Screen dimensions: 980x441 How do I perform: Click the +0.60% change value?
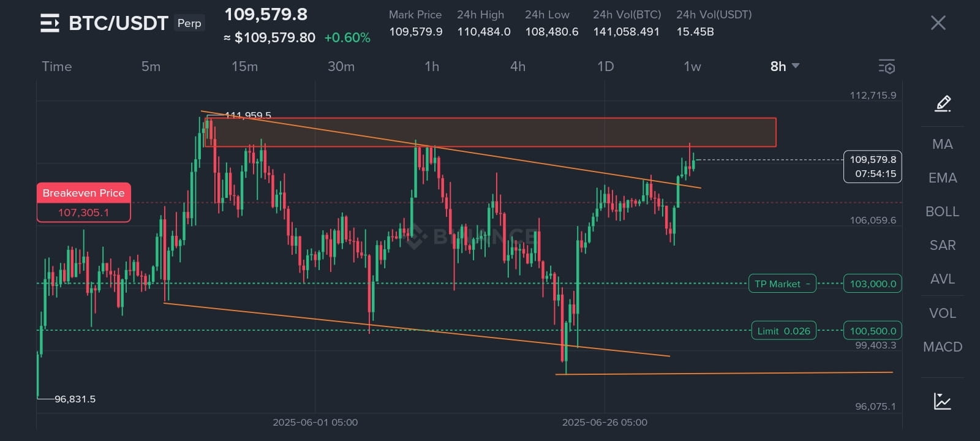point(347,37)
